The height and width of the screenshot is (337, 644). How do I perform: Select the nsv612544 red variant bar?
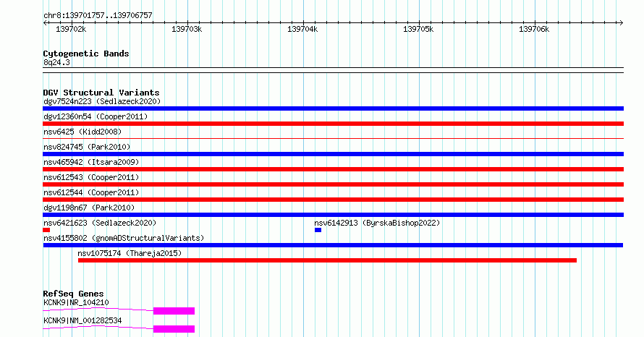tap(333, 200)
